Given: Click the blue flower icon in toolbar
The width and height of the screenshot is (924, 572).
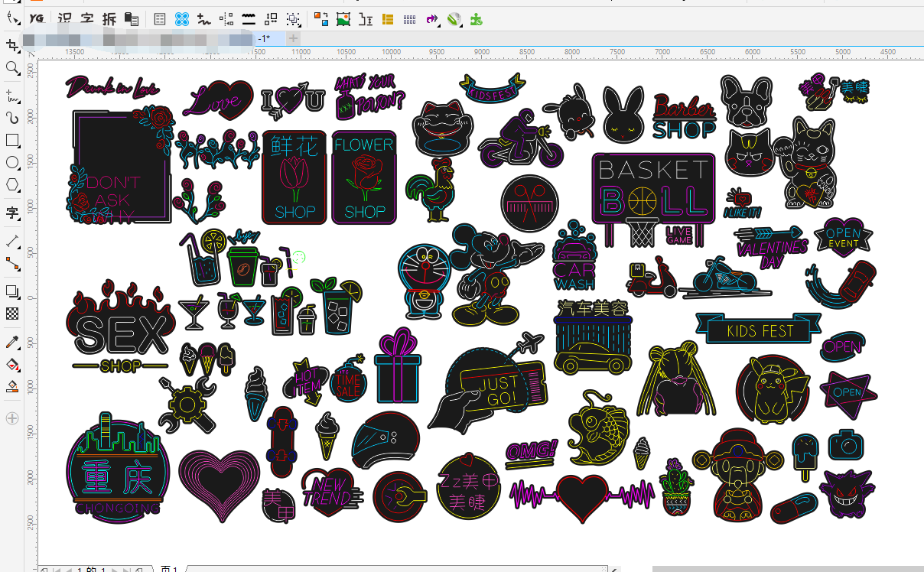Looking at the screenshot, I should point(181,19).
